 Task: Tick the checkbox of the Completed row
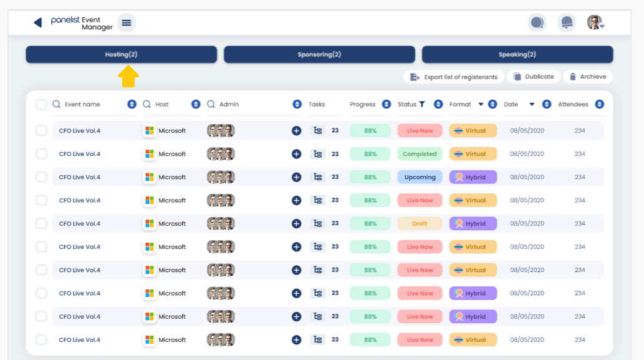point(41,153)
